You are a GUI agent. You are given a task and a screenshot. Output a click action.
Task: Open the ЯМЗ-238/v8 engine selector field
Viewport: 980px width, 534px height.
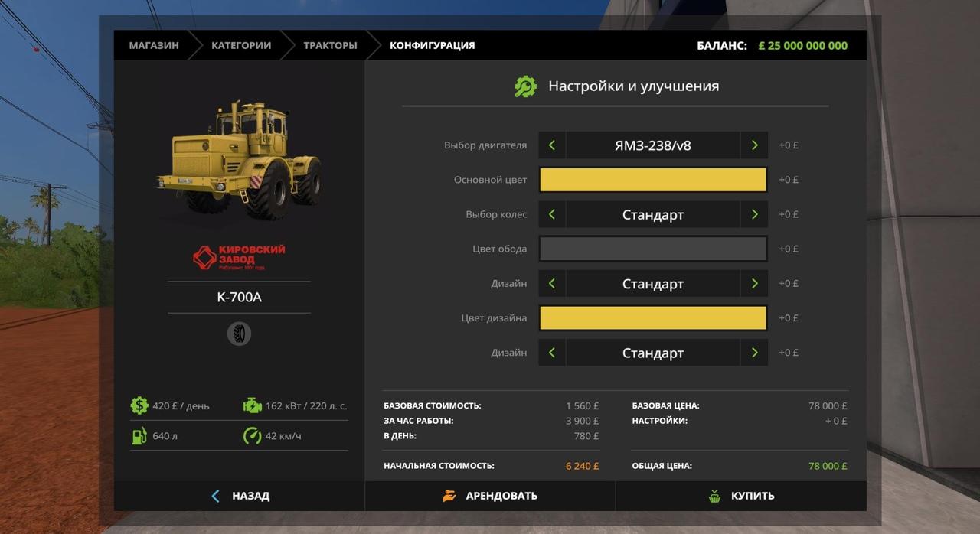(652, 145)
